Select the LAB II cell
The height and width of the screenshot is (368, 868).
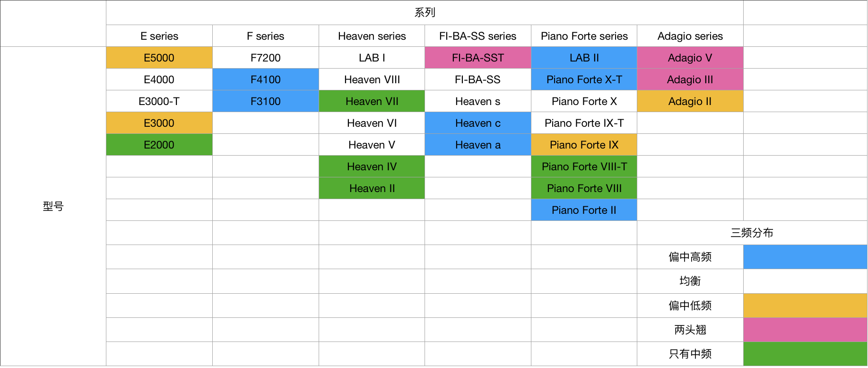pos(584,58)
